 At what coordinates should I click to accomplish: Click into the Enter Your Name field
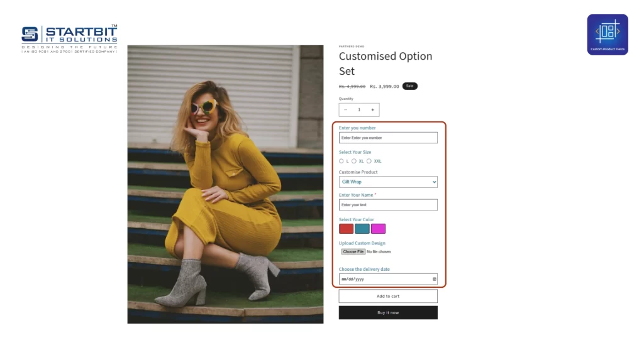point(388,205)
